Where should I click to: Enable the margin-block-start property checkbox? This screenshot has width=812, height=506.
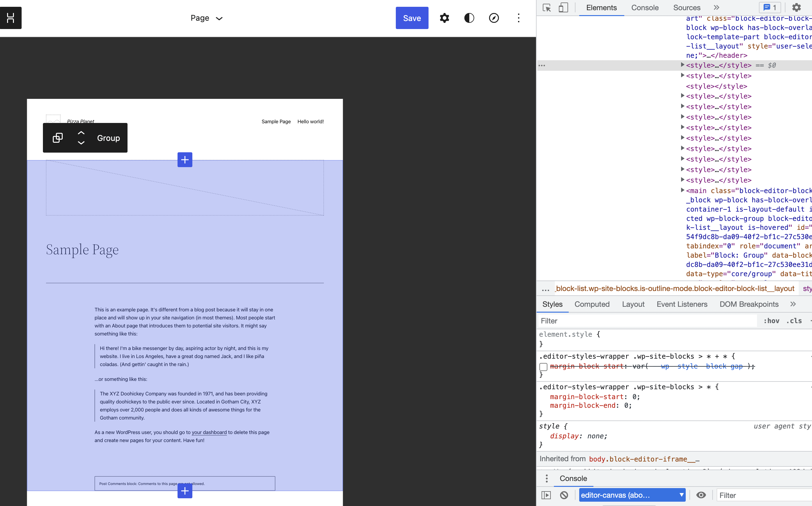pos(543,367)
